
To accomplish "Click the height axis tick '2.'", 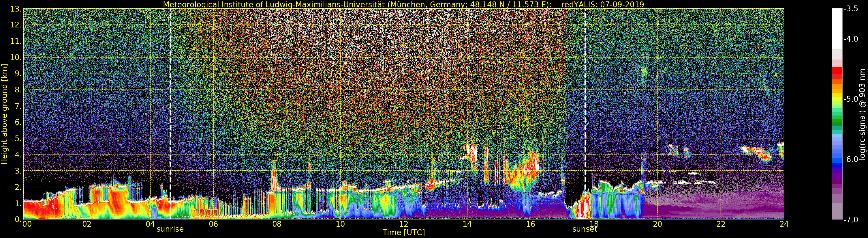I will tap(18, 187).
